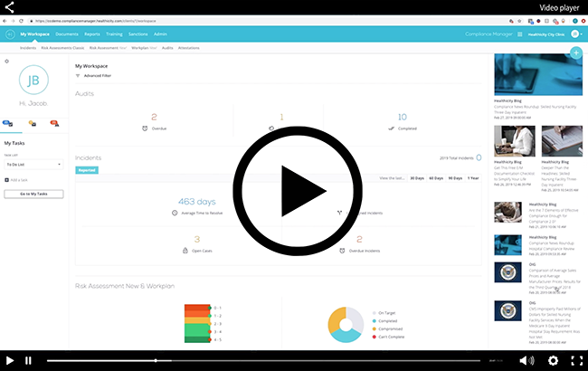Open the My Workspace menu

point(35,34)
